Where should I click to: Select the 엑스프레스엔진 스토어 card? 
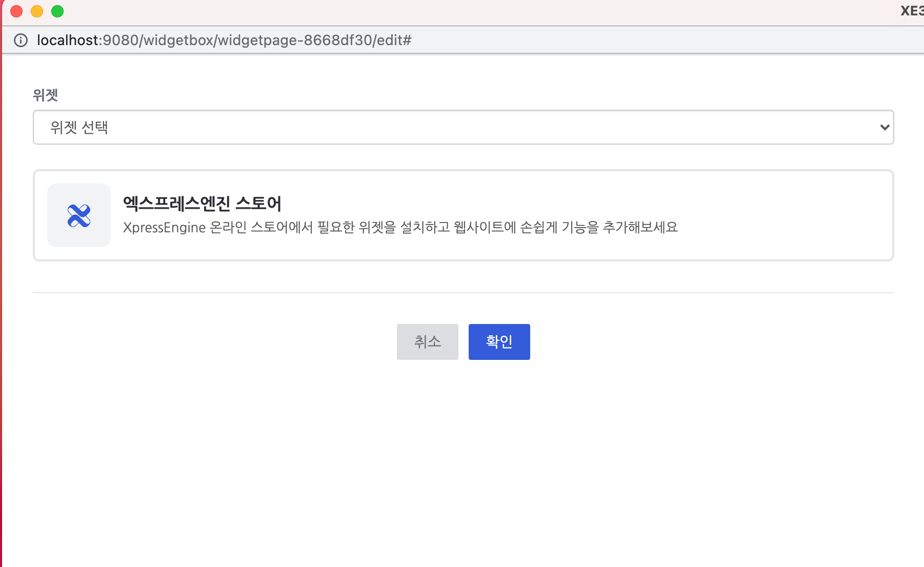point(463,215)
